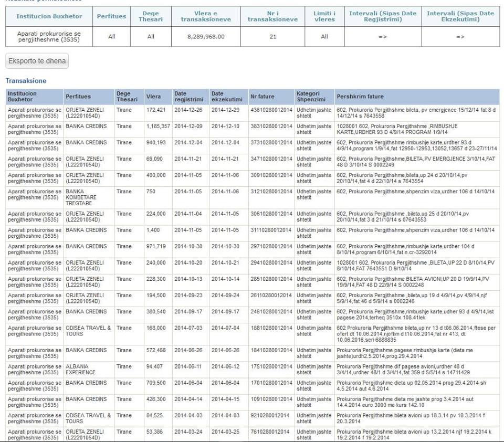The height and width of the screenshot is (442, 504).
Task: Click the Transaksione section heading
Action: click(x=26, y=81)
